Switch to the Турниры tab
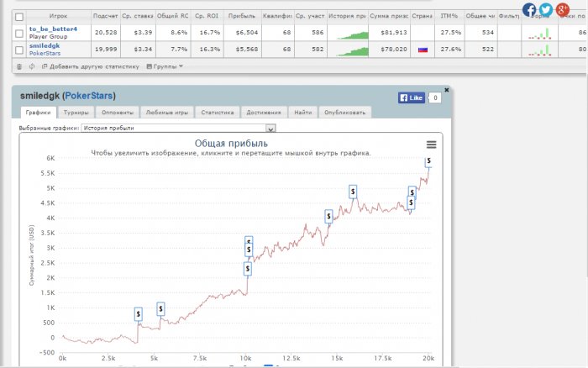588x368 pixels. (x=76, y=112)
